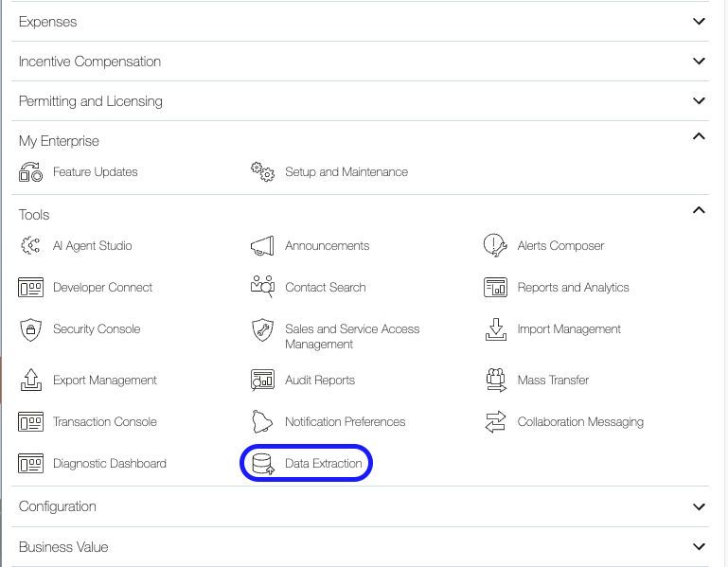
Task: Expand the Incentive Compensation section
Action: click(699, 62)
